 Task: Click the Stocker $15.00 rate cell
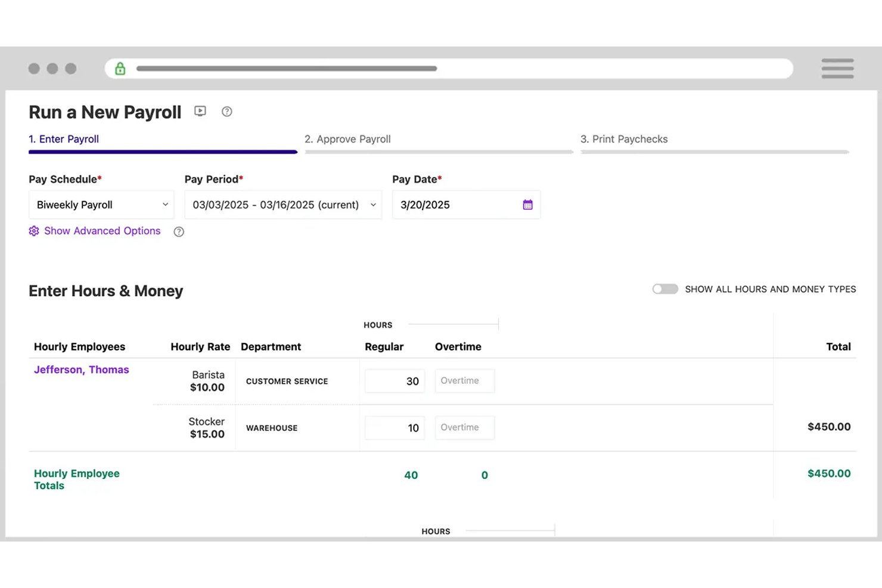point(207,428)
